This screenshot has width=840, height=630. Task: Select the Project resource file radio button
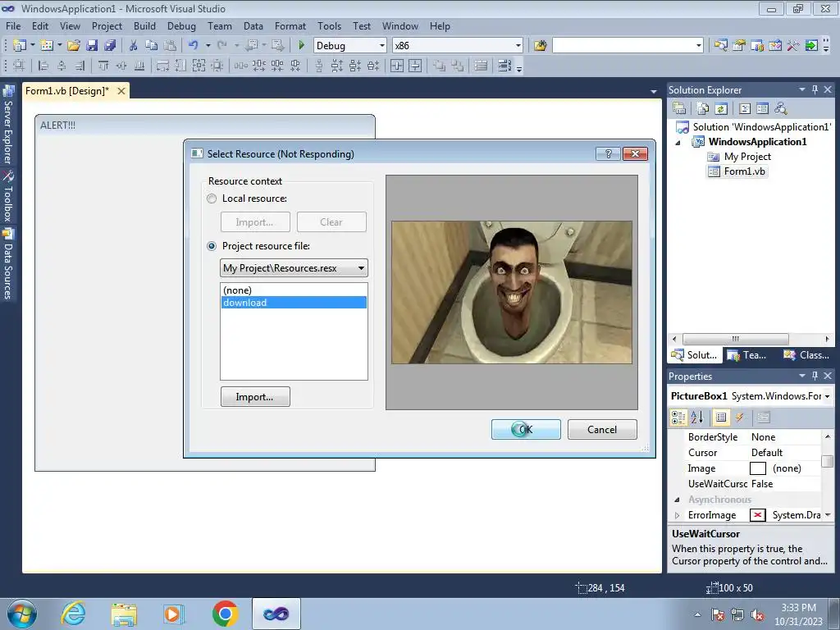tap(212, 246)
